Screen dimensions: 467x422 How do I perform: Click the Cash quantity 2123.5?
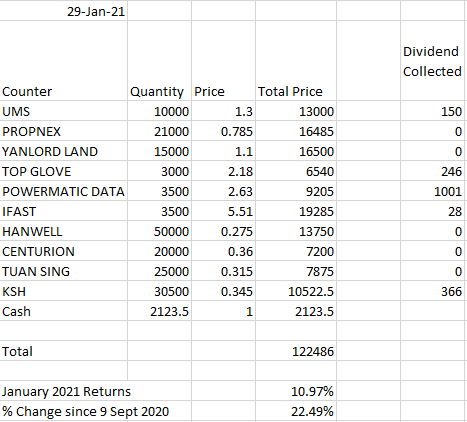point(159,311)
